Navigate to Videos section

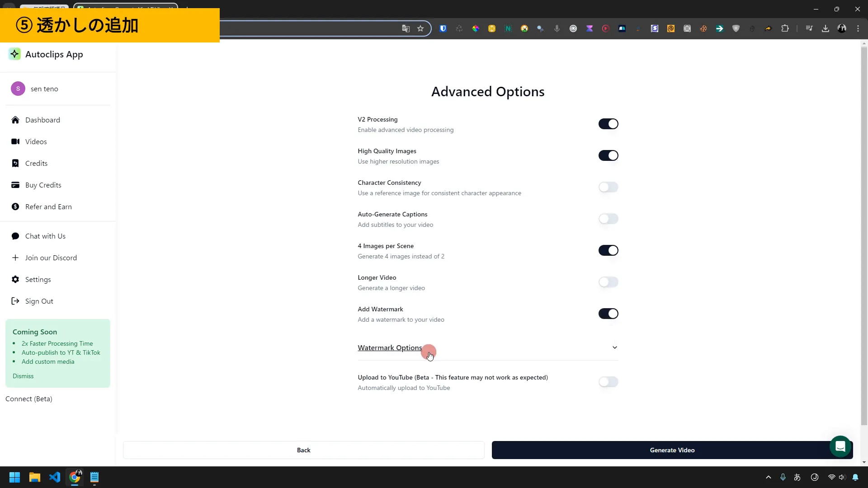[36, 141]
